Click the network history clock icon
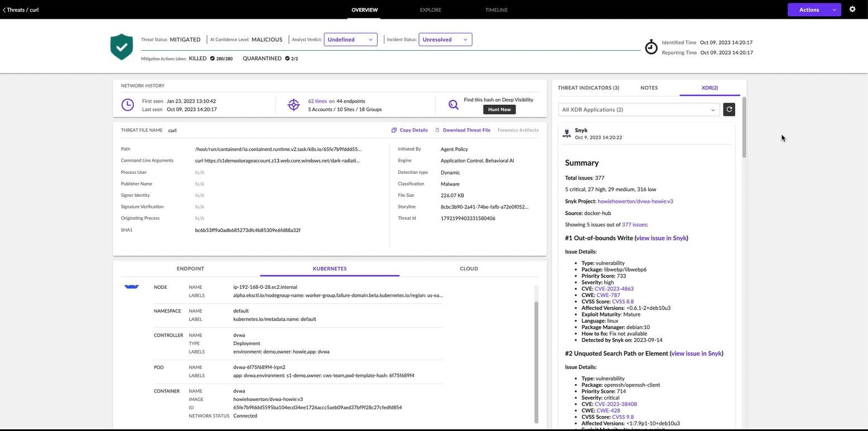868x431 pixels. pos(128,105)
